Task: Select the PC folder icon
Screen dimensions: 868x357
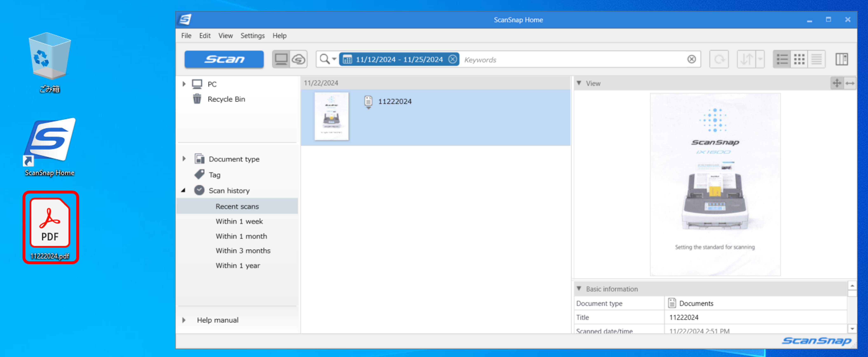Action: (197, 84)
